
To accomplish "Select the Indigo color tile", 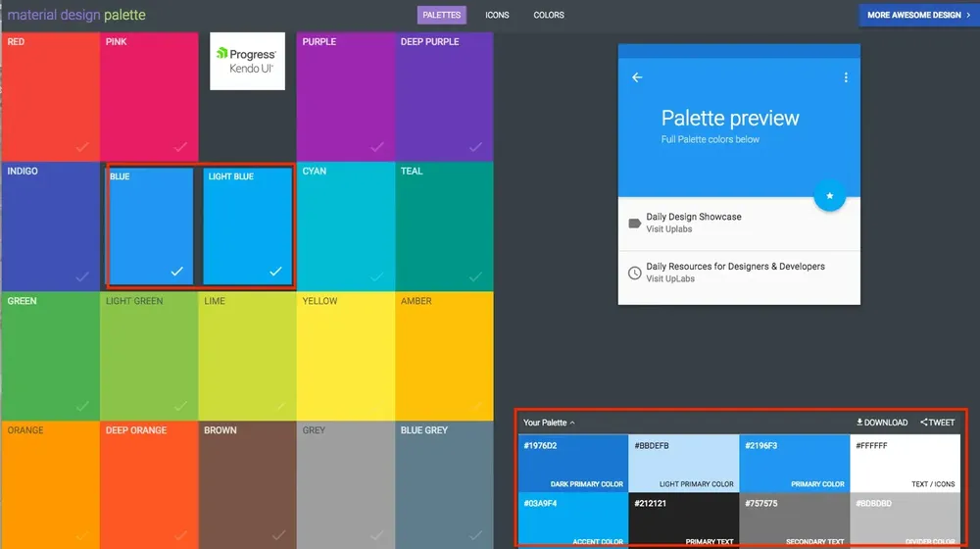I will pos(50,226).
